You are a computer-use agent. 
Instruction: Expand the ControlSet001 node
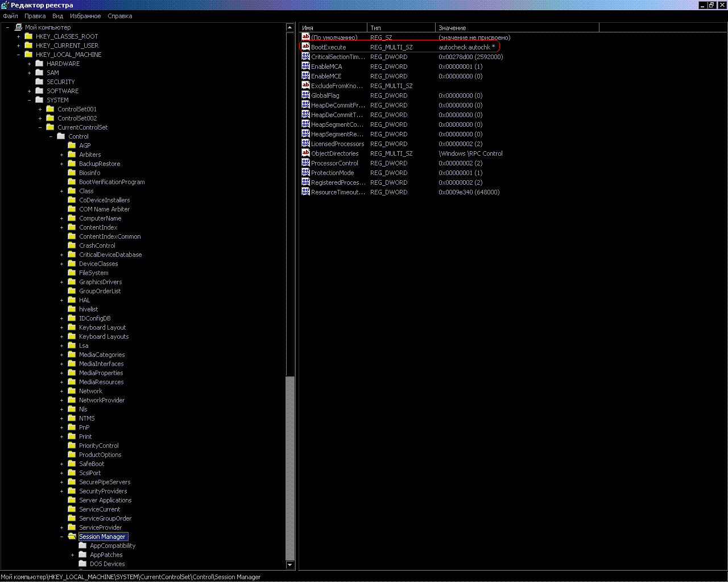(40, 109)
